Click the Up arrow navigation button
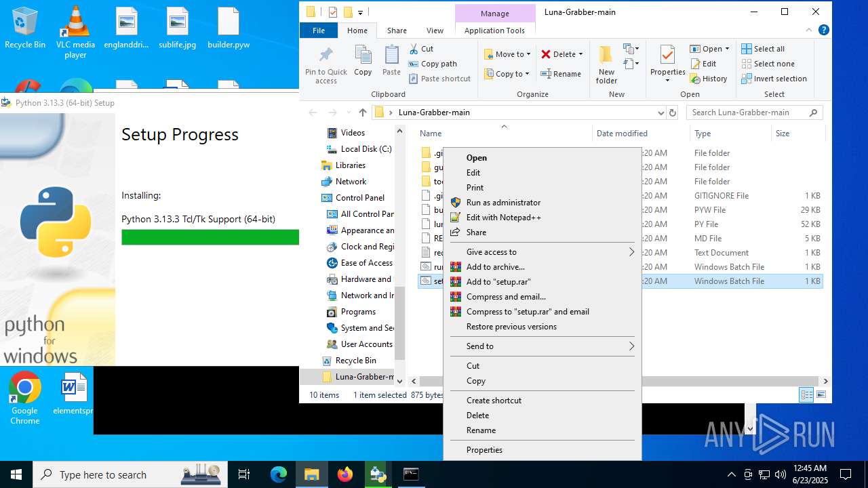 click(363, 113)
